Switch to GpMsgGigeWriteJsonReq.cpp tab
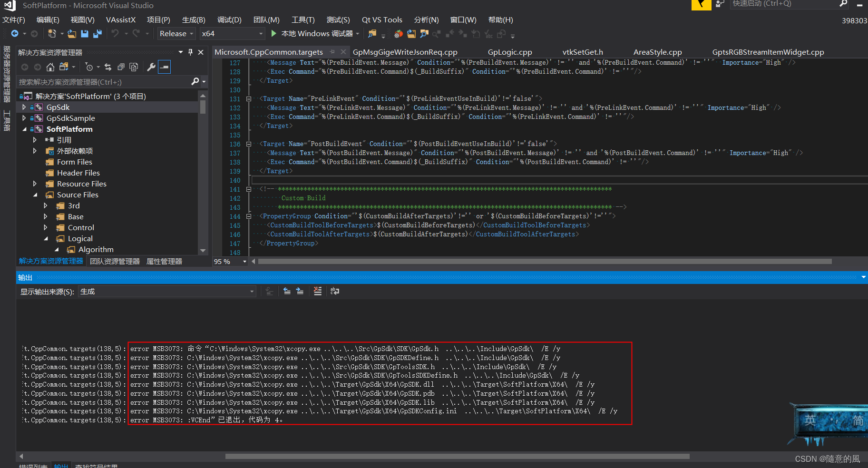Viewport: 868px width, 468px height. (405, 52)
